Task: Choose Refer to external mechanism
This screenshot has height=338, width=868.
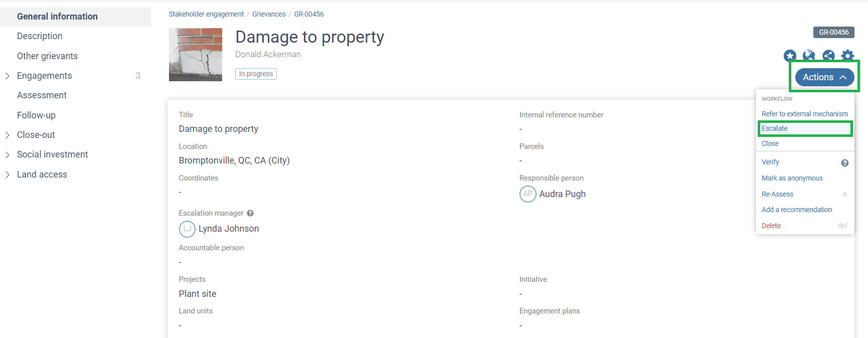Action: tap(804, 114)
